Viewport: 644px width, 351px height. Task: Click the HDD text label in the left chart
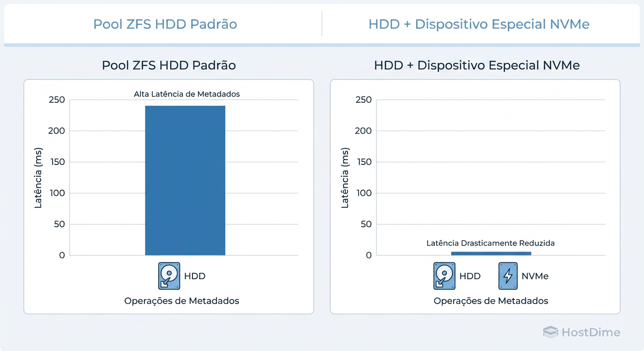(194, 276)
